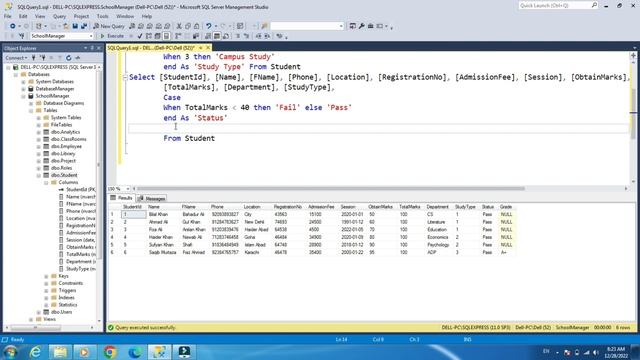
Task: Click the Results to Grid toolbar icon
Action: click(x=217, y=36)
